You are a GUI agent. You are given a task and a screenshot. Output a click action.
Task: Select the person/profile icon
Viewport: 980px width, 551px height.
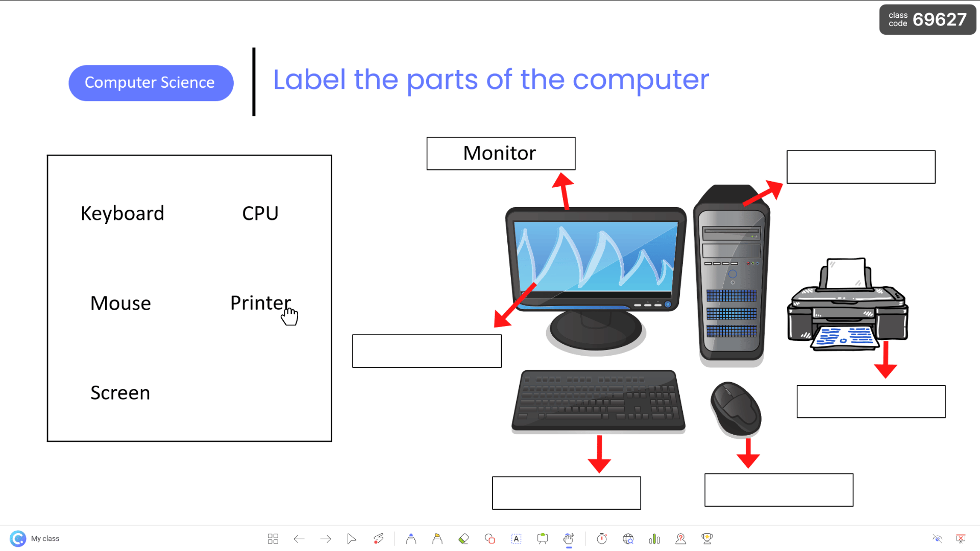[680, 538]
